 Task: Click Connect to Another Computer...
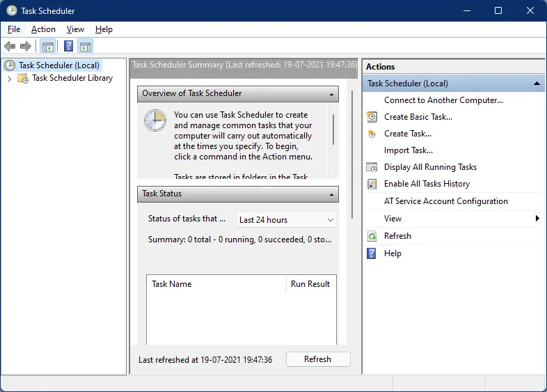click(443, 100)
